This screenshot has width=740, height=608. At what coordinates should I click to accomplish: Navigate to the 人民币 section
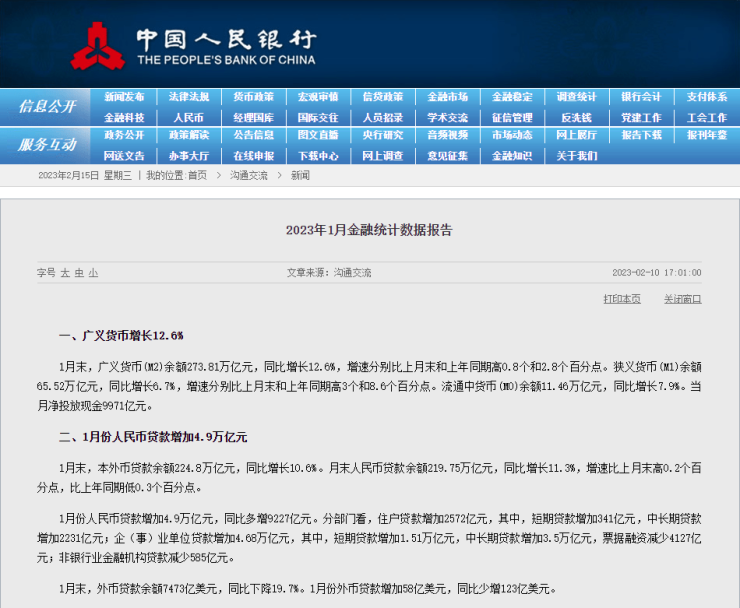[188, 117]
